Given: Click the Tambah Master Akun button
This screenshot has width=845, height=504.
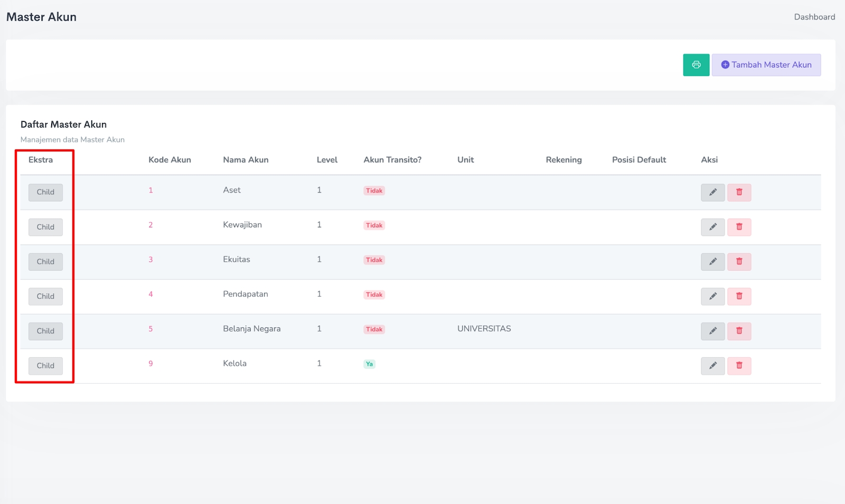Looking at the screenshot, I should [766, 65].
